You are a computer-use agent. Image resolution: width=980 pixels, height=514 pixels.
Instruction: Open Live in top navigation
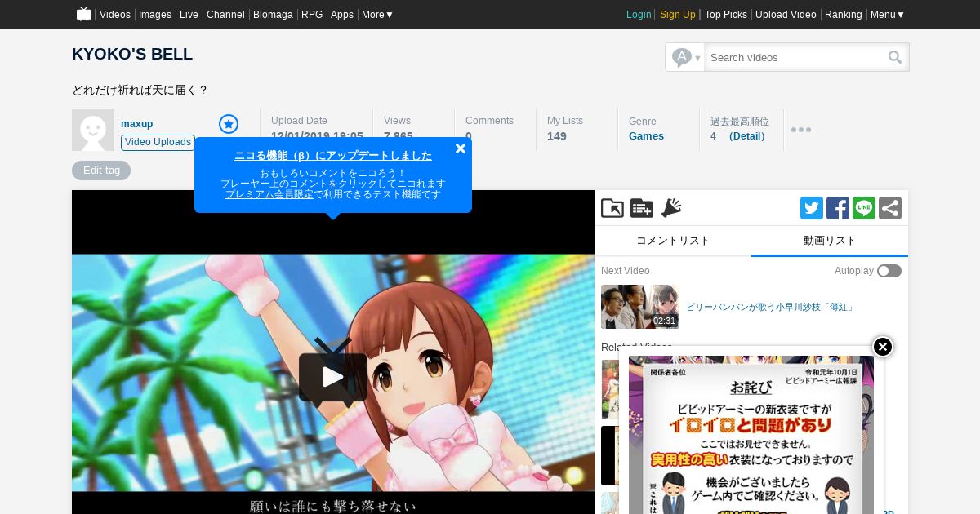[x=189, y=15]
